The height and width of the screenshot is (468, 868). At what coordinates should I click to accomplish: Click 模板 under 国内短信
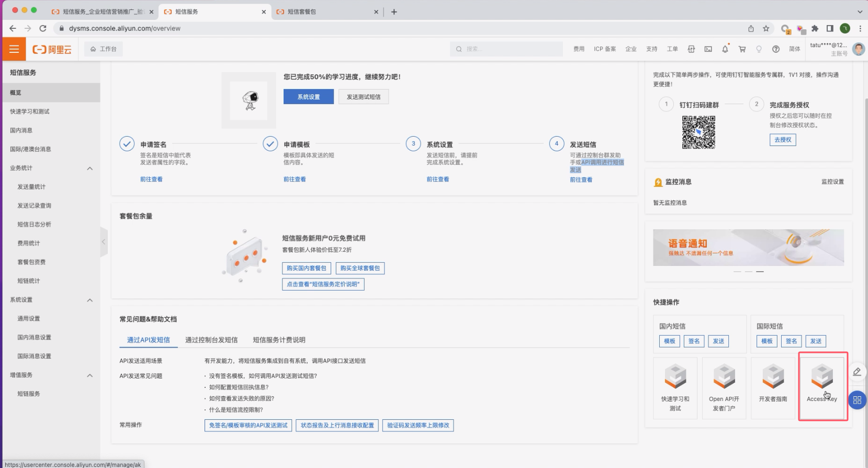pyautogui.click(x=670, y=341)
